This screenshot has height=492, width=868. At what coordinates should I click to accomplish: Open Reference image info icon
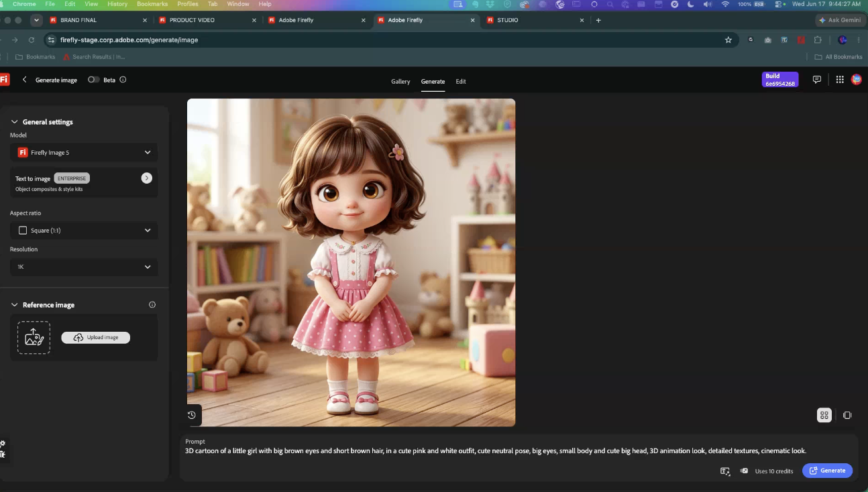coord(152,305)
